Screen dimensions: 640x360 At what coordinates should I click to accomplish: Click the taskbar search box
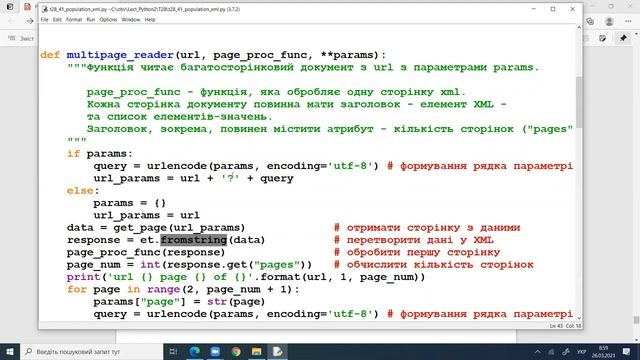(x=92, y=351)
